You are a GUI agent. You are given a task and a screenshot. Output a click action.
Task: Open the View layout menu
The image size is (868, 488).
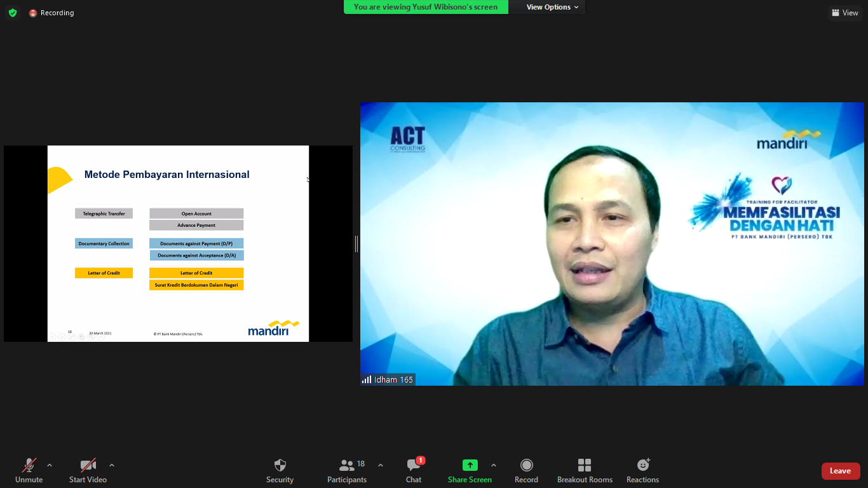point(844,13)
